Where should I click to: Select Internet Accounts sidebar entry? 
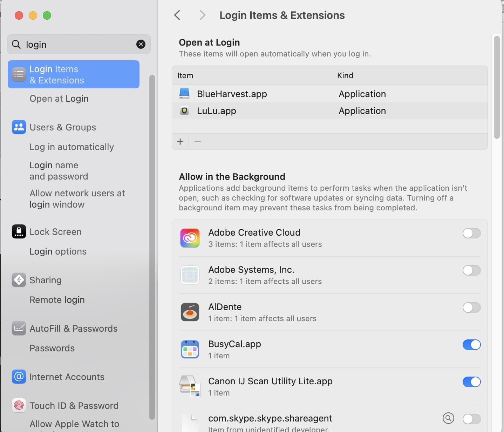[67, 377]
